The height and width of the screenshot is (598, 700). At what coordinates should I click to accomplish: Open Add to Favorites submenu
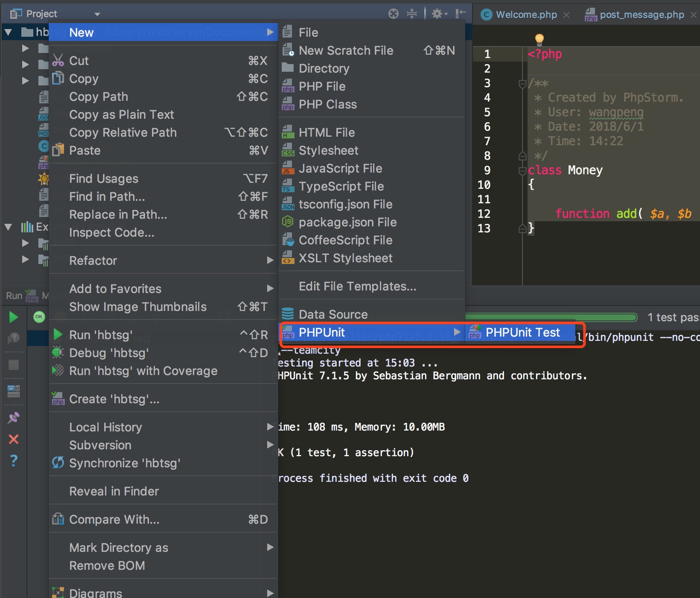point(163,289)
